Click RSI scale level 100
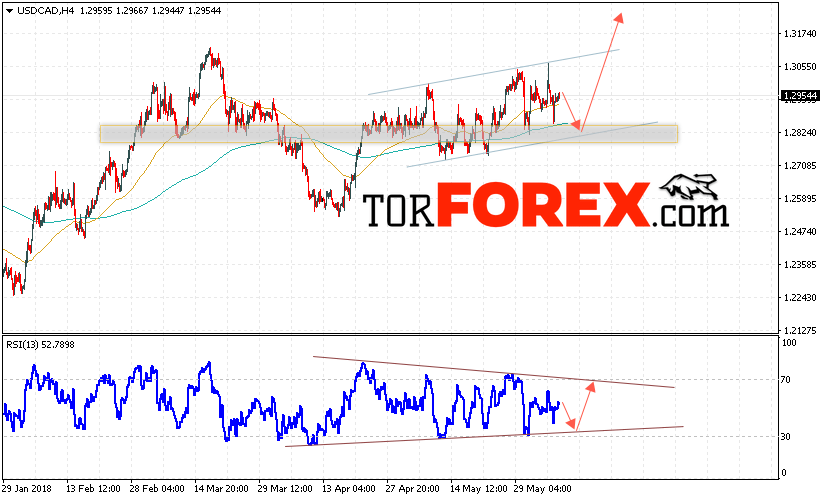 pos(789,343)
